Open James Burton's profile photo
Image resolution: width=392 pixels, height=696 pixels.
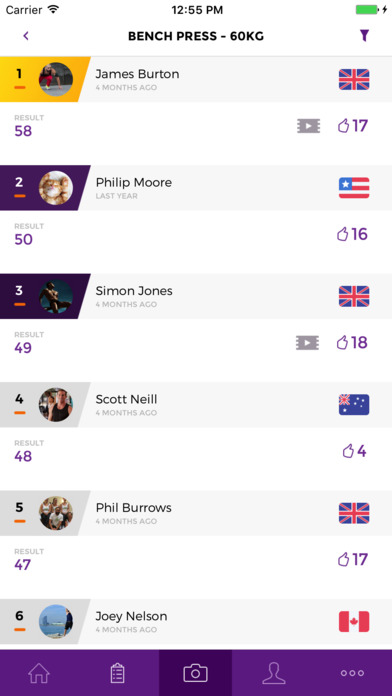pyautogui.click(x=56, y=79)
